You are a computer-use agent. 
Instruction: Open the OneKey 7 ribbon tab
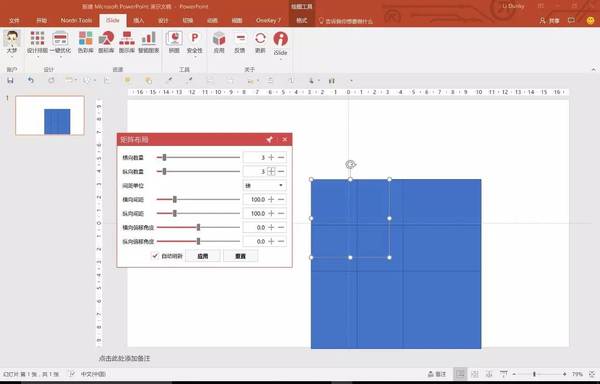click(268, 20)
